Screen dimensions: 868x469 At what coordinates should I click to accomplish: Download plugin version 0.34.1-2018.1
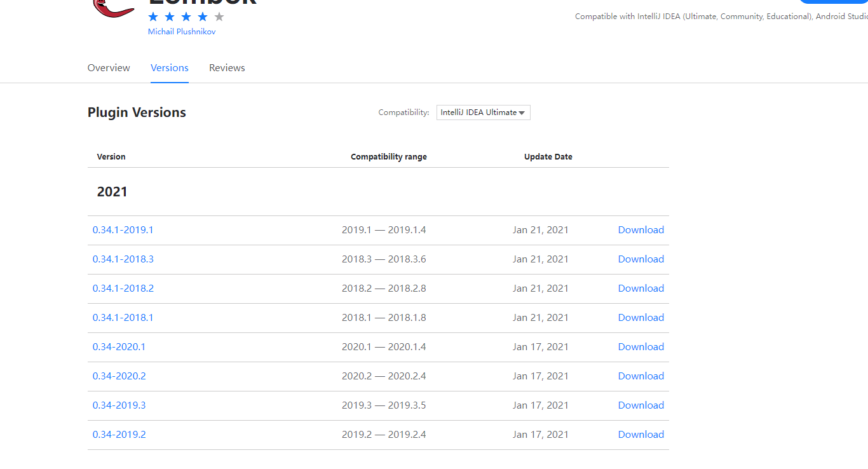[641, 318]
